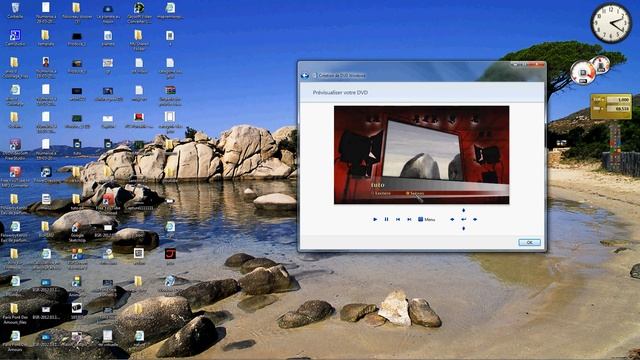Skip to previous chapter in DVD preview
This screenshot has width=640, height=360.
pos(398,220)
